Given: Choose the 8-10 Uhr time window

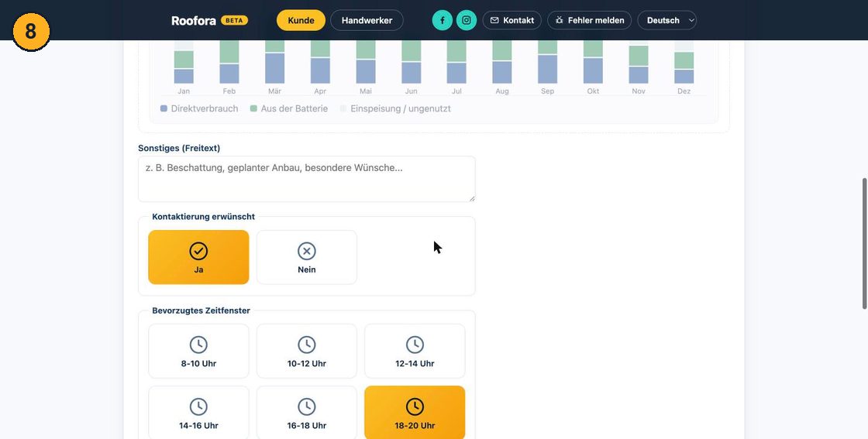Looking at the screenshot, I should pyautogui.click(x=198, y=351).
